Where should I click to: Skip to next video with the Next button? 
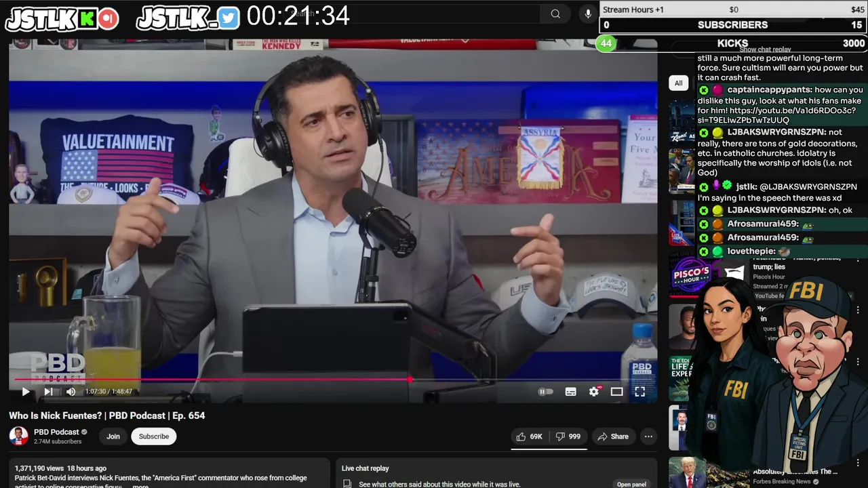point(48,392)
